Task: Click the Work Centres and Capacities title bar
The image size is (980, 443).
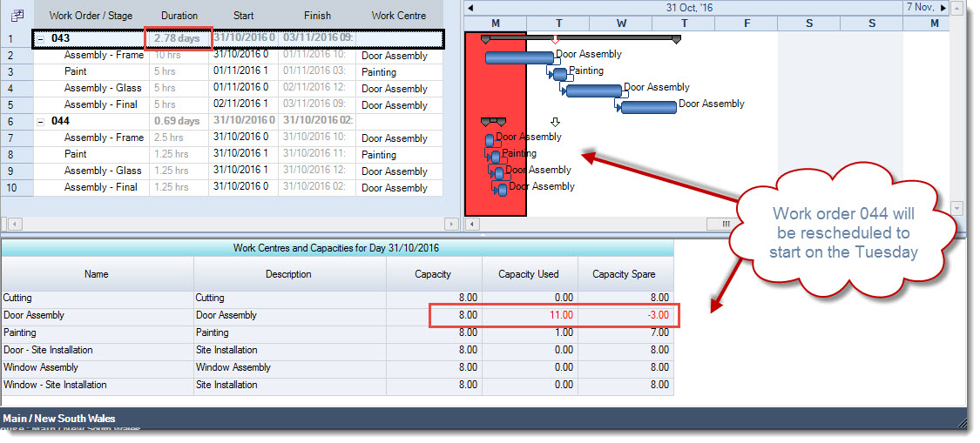Action: pyautogui.click(x=337, y=248)
